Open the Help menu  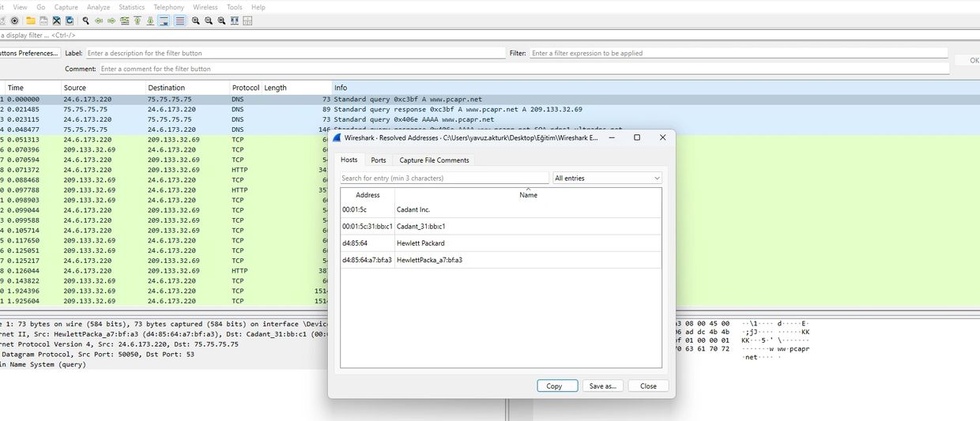pos(258,7)
